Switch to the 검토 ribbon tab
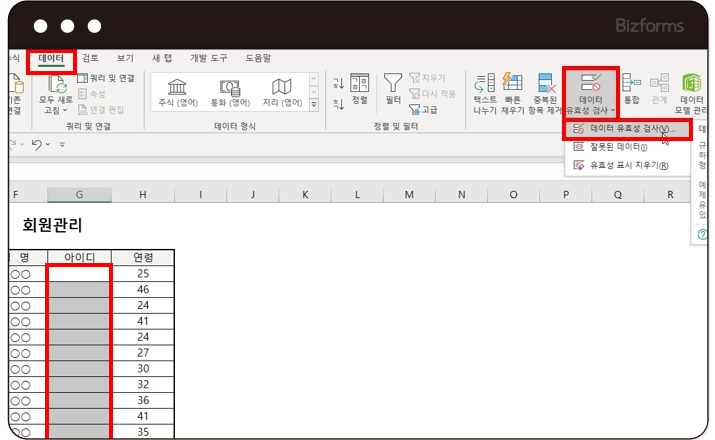This screenshot has height=440, width=715. point(90,59)
